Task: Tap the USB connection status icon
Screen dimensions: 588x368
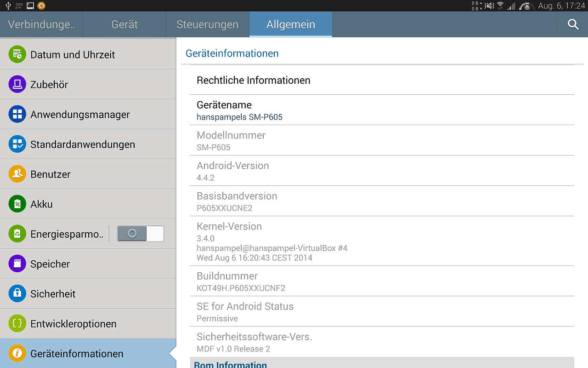Action: point(8,6)
